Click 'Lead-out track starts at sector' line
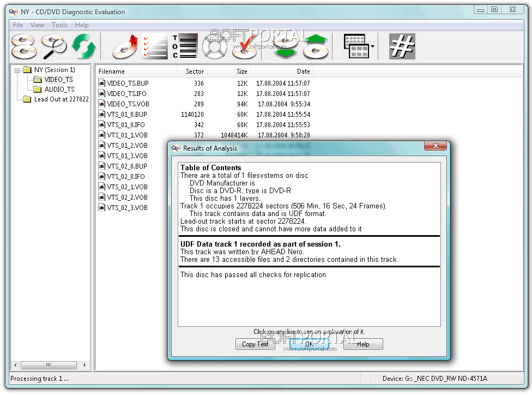The image size is (532, 395). pyautogui.click(x=243, y=221)
